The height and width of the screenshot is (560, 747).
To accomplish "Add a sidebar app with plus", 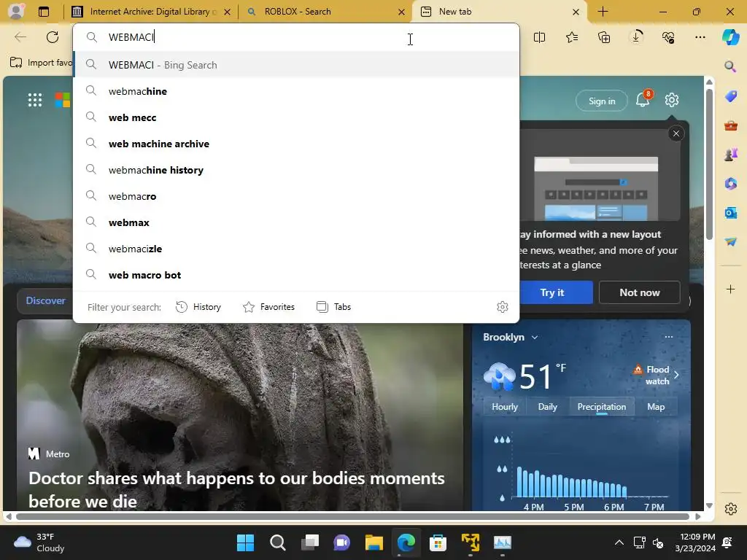I will pos(730,289).
